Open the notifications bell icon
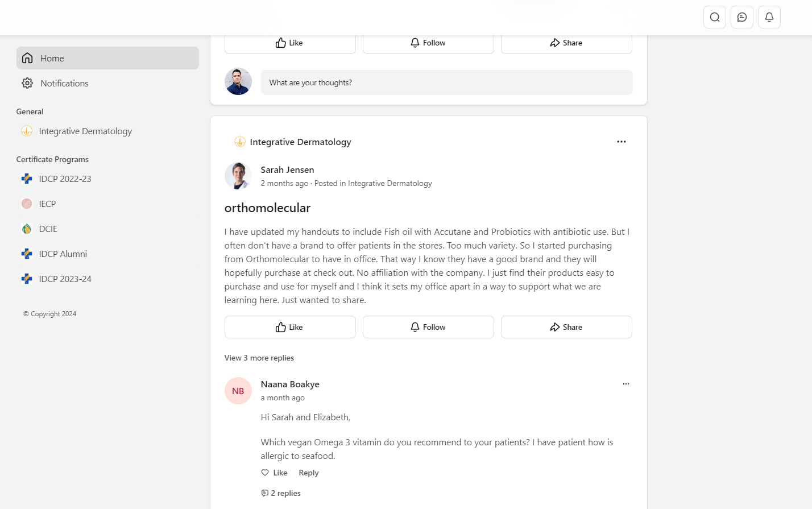 click(769, 17)
